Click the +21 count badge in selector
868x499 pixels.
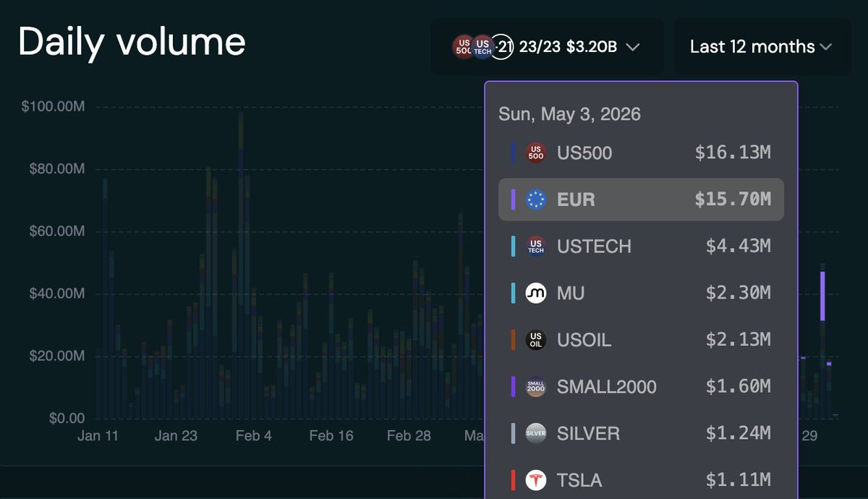[x=502, y=47]
